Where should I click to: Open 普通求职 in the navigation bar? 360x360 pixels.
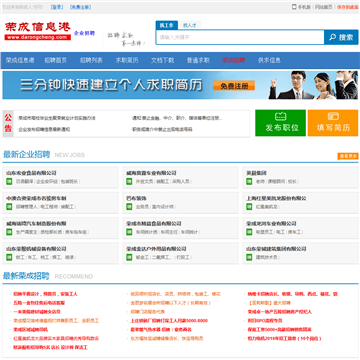click(198, 60)
